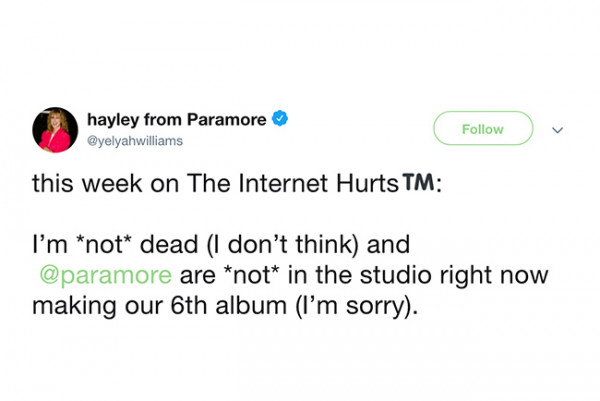
Task: Click display name 'hayley from Paramore'
Action: point(178,120)
